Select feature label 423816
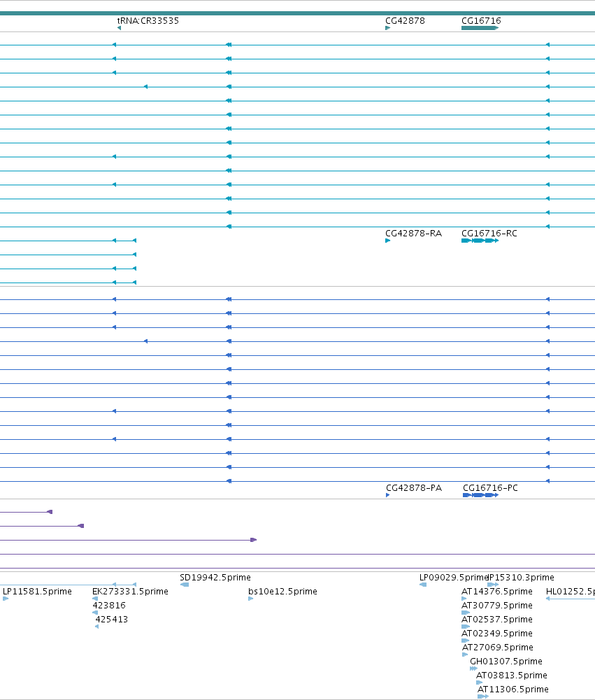The width and height of the screenshot is (595, 700). tap(109, 605)
